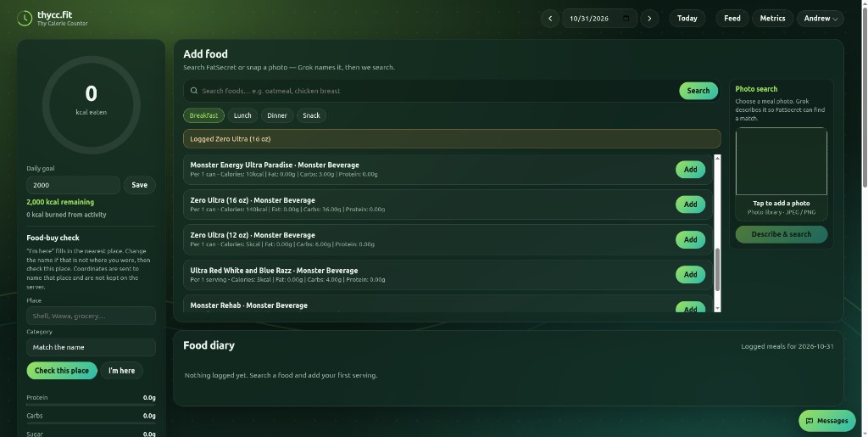Image resolution: width=868 pixels, height=437 pixels.
Task: Open the Andrew user menu
Action: (821, 19)
